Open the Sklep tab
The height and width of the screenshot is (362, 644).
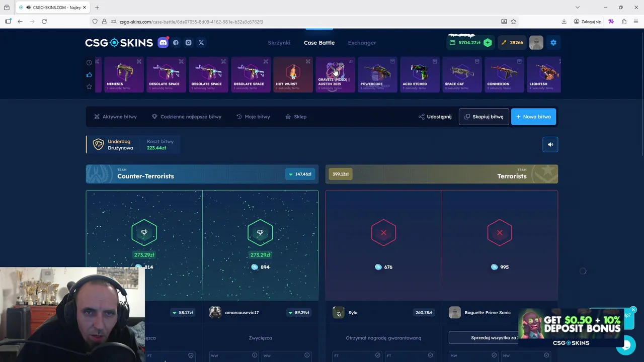coord(296,117)
